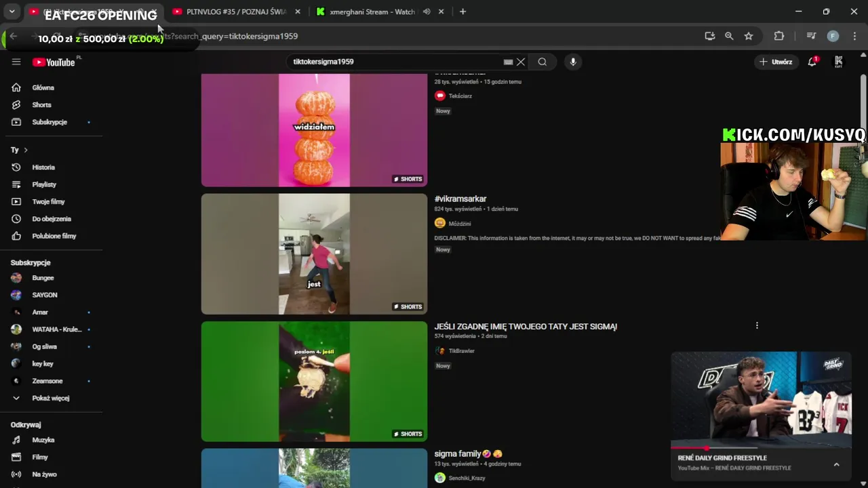This screenshot has height=488, width=868.
Task: Click the dancing person Shorts thumbnail
Action: coord(314,254)
